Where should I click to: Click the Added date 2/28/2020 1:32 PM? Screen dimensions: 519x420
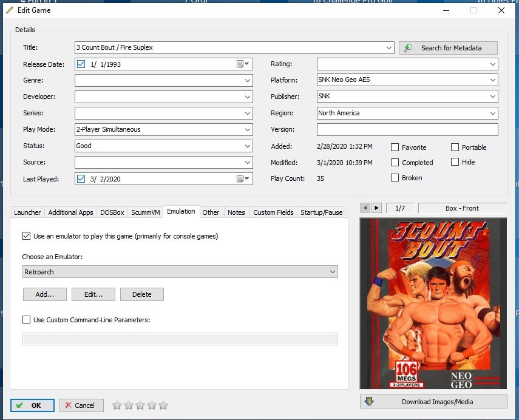[x=344, y=146]
